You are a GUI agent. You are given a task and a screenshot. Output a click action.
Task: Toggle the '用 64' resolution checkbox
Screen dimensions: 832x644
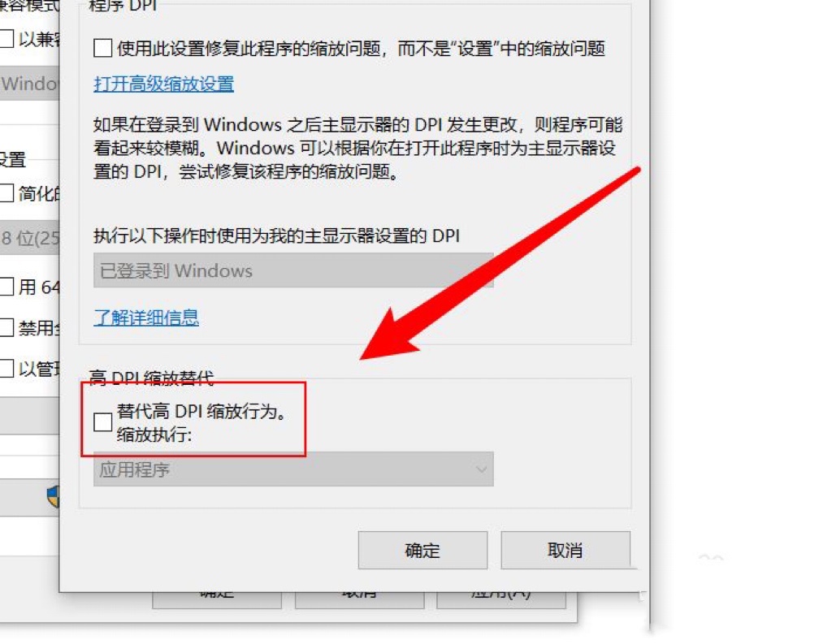point(6,287)
